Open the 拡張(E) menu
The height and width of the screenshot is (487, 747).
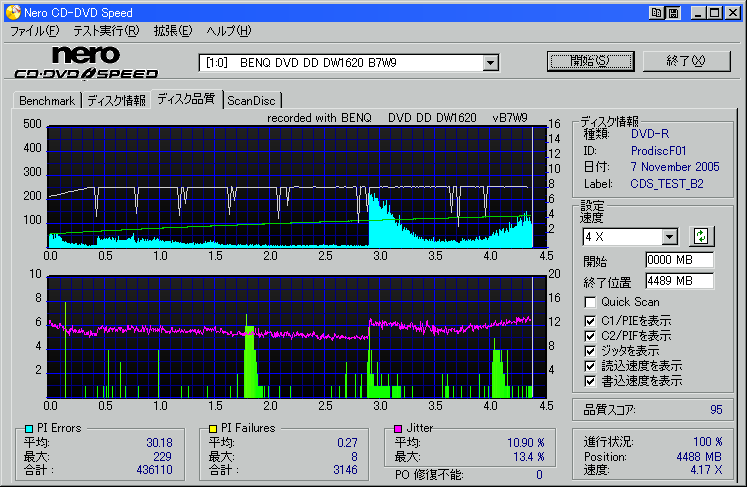pyautogui.click(x=172, y=32)
